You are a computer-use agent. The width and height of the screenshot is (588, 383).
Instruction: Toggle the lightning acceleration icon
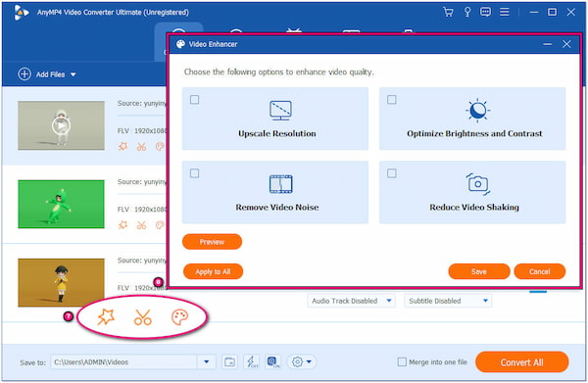[251, 362]
